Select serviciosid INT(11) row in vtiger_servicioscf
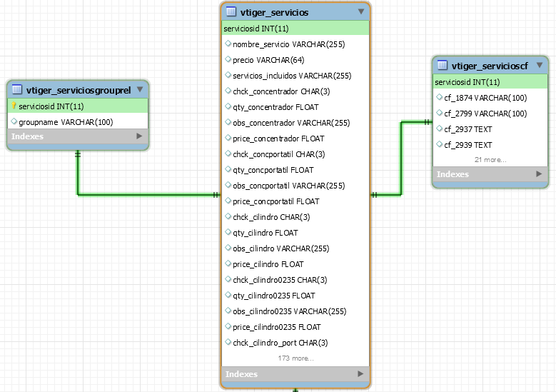556x392 pixels. tap(490, 82)
